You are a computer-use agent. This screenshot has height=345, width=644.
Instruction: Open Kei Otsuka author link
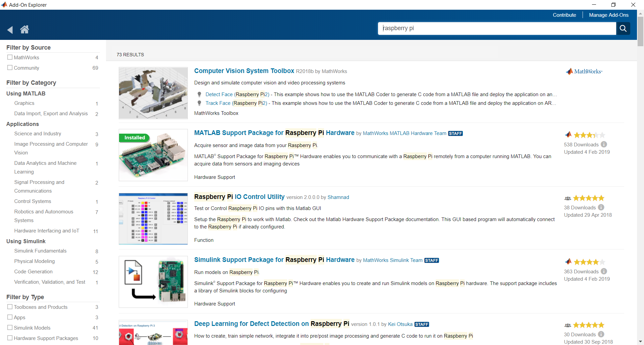tap(400, 324)
